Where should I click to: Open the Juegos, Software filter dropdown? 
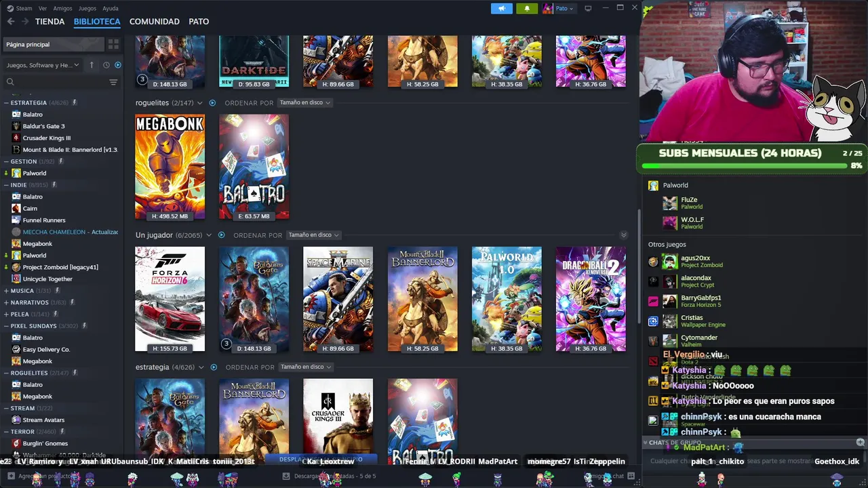click(43, 65)
